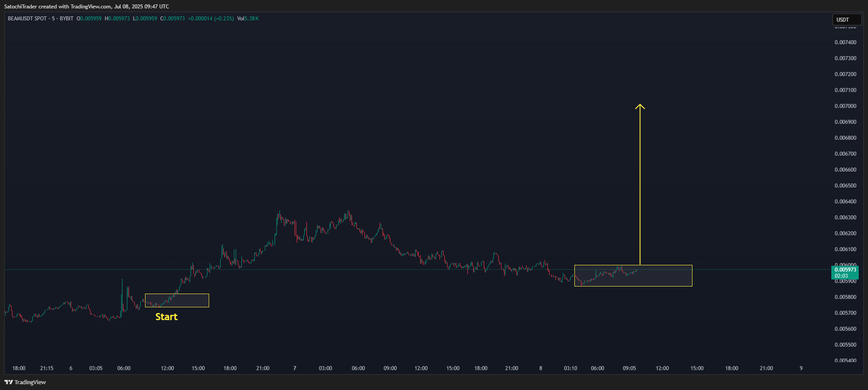Click the 0.007100 price axis label
This screenshot has width=868, height=390.
pyautogui.click(x=845, y=90)
